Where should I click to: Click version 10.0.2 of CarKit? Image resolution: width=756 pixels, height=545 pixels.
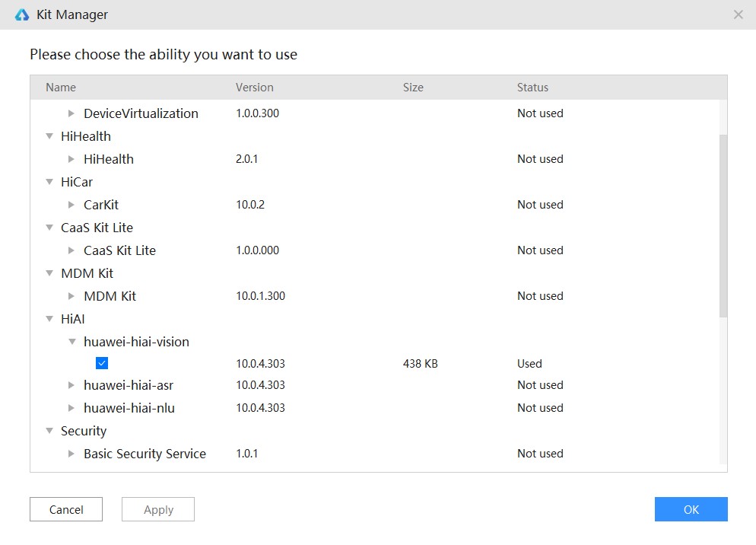250,204
